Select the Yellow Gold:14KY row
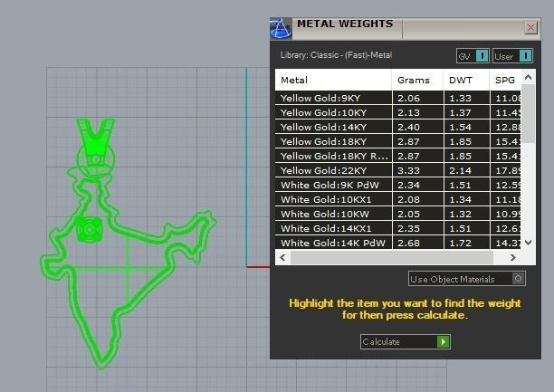Image resolution: width=554 pixels, height=392 pixels. tap(397, 127)
